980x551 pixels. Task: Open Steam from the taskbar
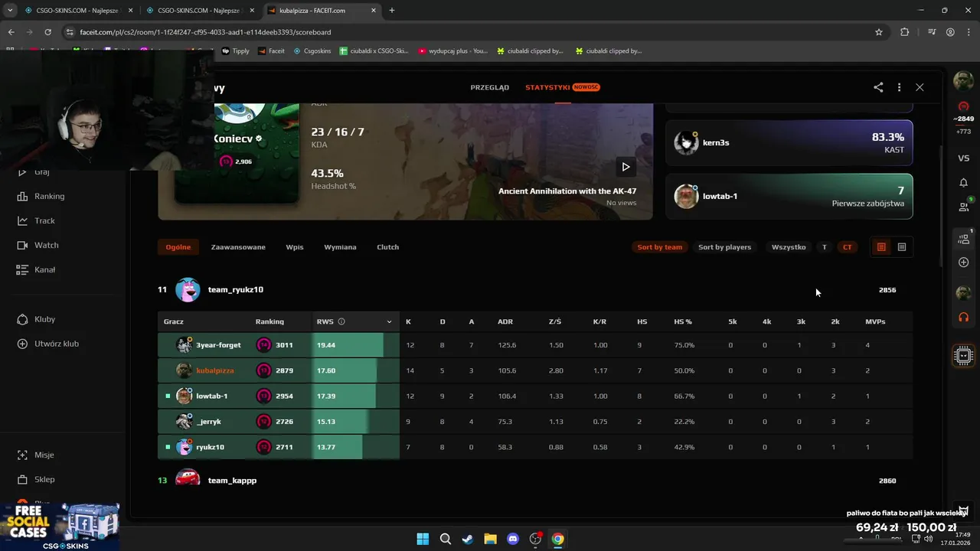pyautogui.click(x=468, y=539)
